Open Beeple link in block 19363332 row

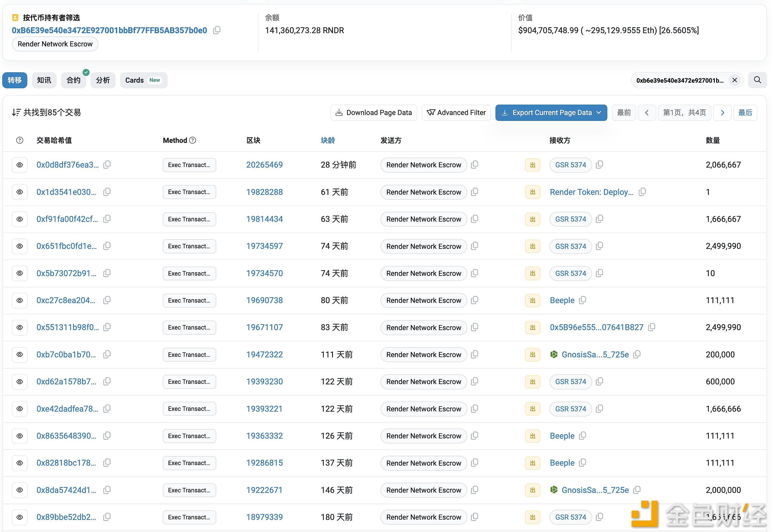tap(562, 436)
